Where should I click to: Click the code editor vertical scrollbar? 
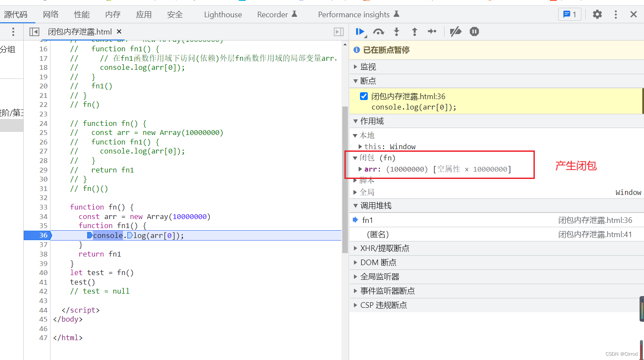tap(345, 179)
